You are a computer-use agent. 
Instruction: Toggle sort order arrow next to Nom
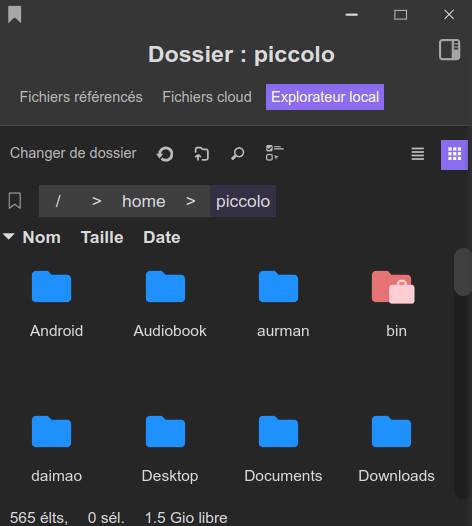point(8,236)
